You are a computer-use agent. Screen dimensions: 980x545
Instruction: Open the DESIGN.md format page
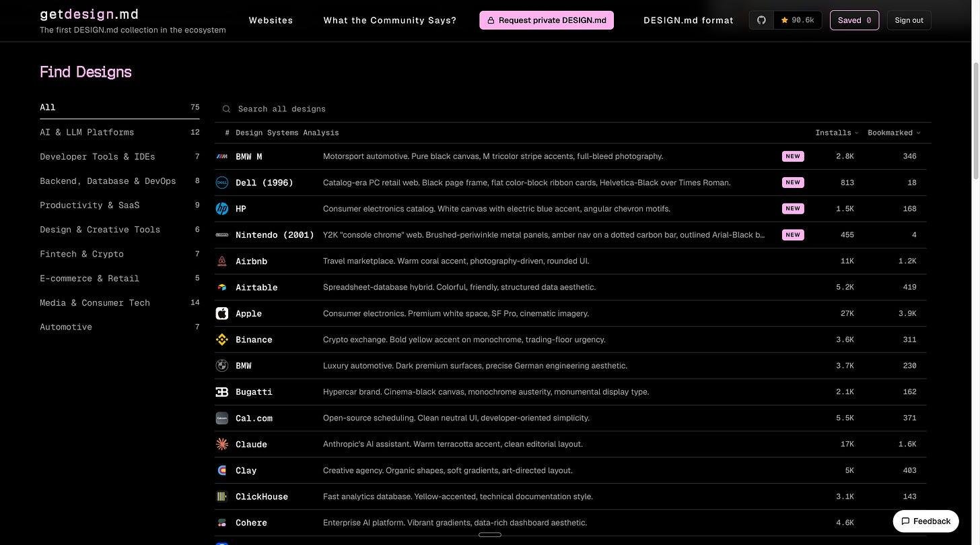(x=689, y=20)
